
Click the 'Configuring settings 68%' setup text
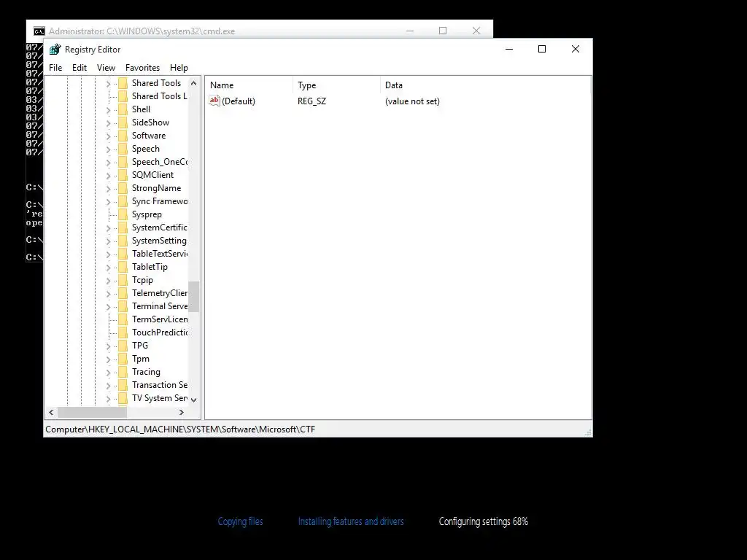tap(483, 521)
